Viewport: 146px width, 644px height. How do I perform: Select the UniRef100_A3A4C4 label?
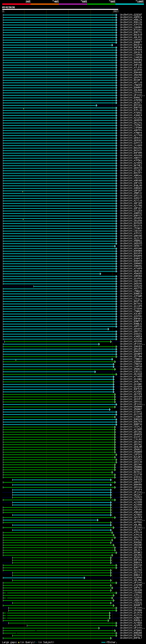tap(131, 115)
